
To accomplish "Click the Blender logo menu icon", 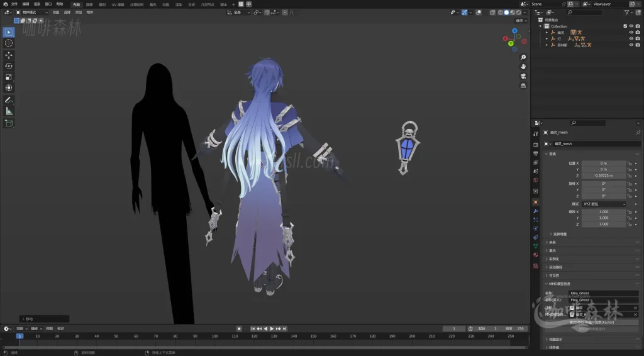I will click(x=5, y=4).
